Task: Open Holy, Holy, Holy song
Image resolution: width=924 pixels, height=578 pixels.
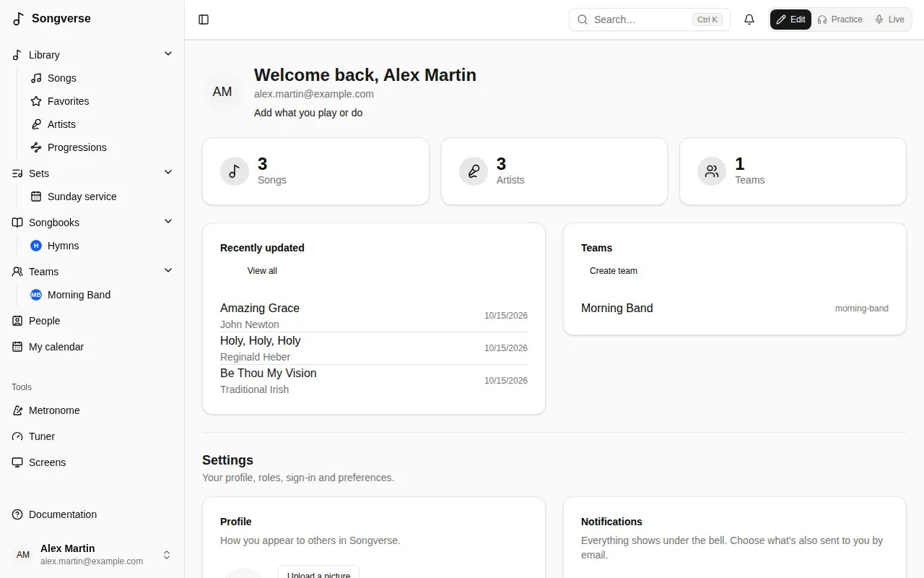Action: [374, 348]
